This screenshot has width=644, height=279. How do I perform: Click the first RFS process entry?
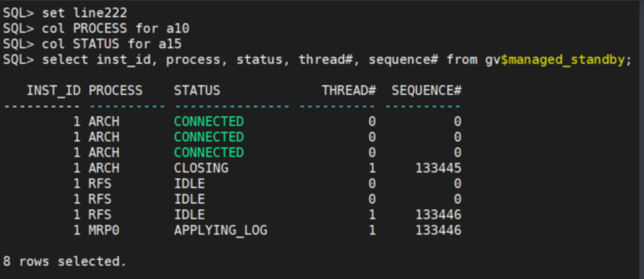click(x=100, y=184)
